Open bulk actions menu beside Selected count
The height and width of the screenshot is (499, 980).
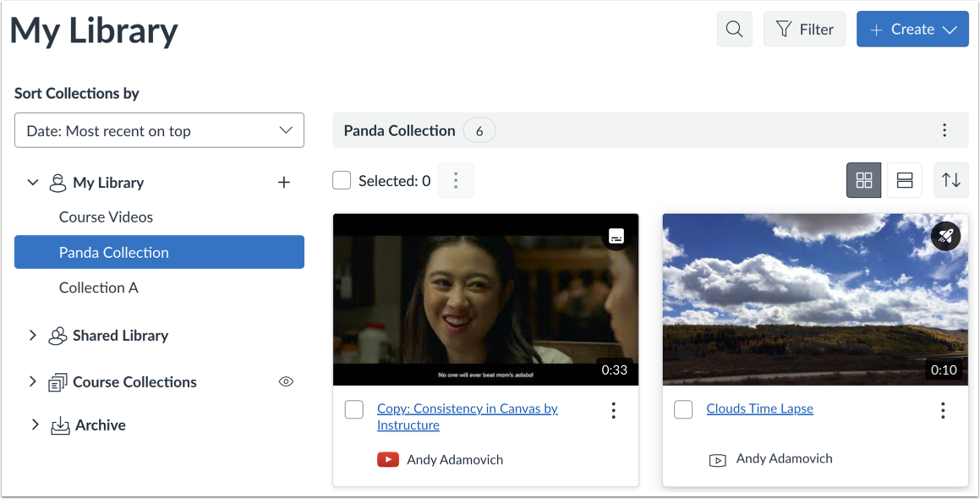(456, 180)
